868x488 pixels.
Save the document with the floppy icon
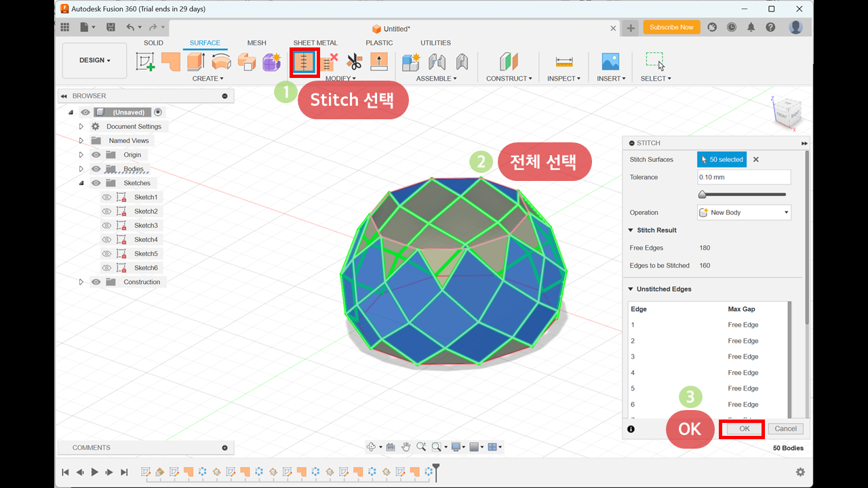[x=111, y=27]
